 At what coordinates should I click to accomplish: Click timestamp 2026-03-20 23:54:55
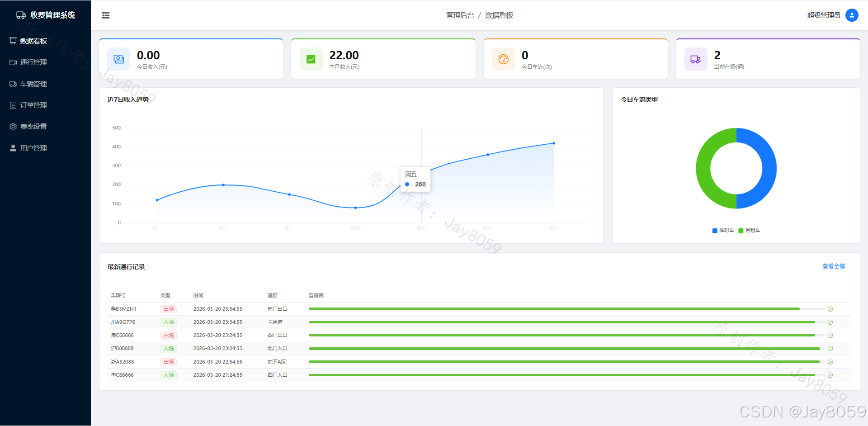218,309
